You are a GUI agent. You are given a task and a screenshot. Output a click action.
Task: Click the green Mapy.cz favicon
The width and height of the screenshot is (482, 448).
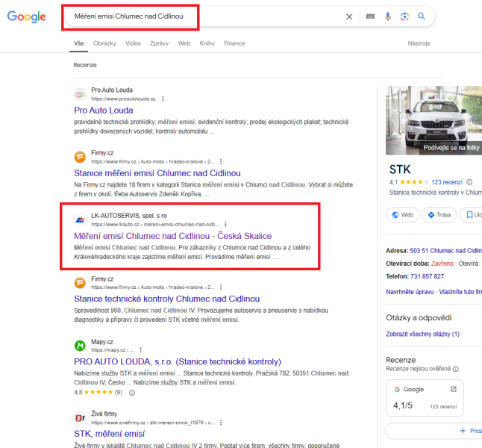pyautogui.click(x=80, y=346)
